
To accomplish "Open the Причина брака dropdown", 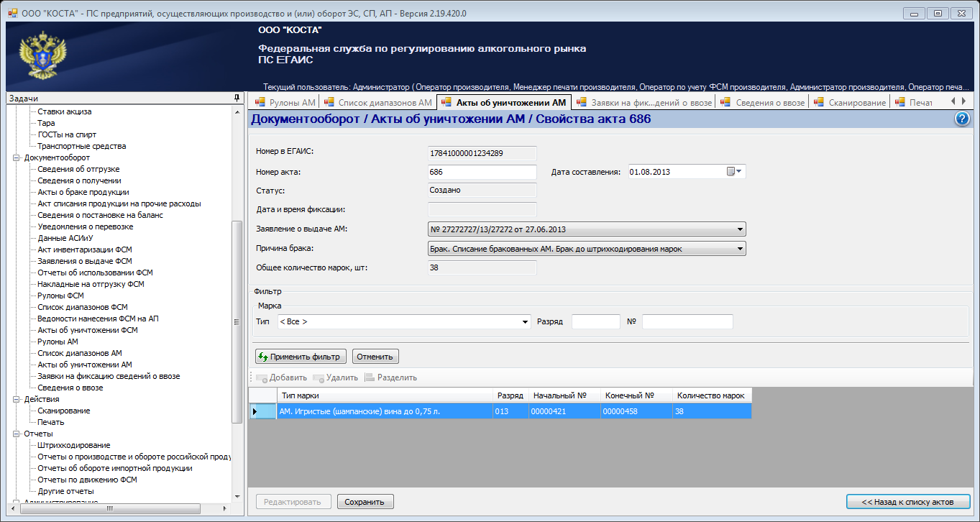I will click(740, 249).
